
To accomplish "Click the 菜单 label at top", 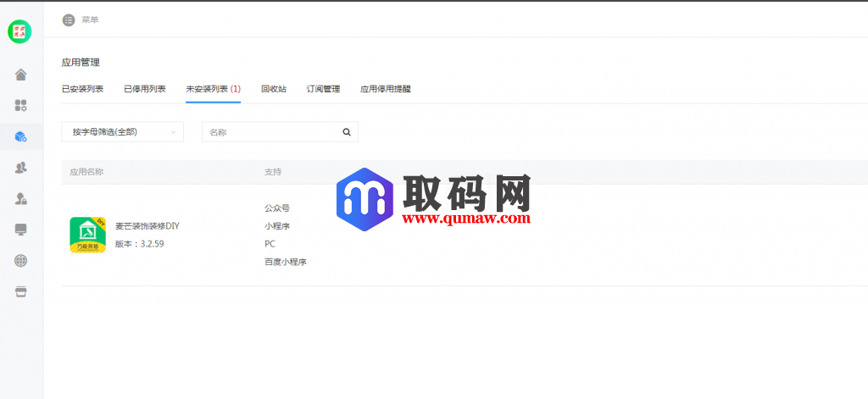I will [x=90, y=20].
